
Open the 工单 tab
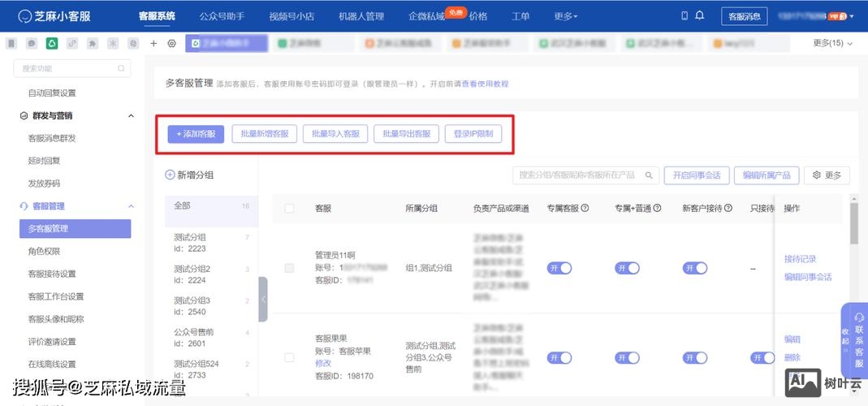click(x=520, y=16)
